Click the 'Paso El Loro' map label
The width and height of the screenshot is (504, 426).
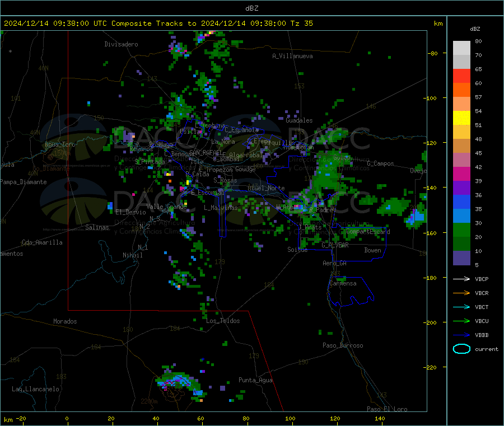pos(387,409)
